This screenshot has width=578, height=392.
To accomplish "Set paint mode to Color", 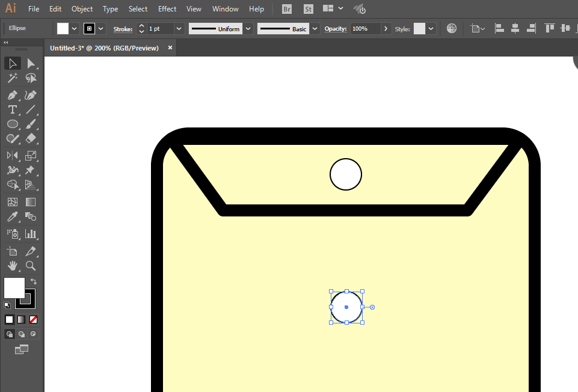I will (10, 319).
